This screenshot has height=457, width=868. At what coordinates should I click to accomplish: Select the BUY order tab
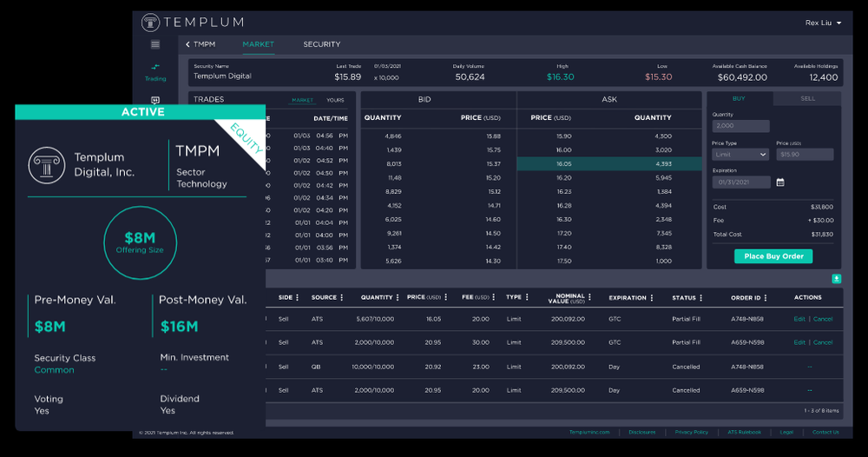[739, 98]
